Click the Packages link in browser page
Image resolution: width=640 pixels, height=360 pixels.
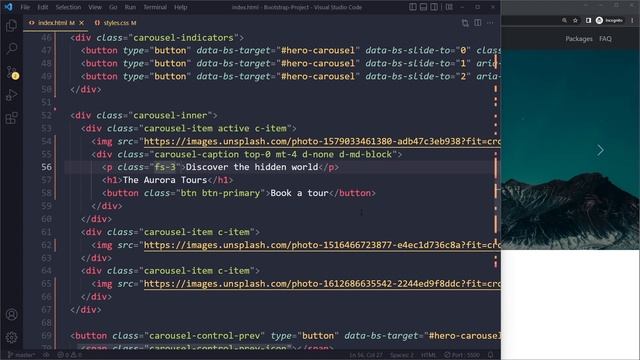click(579, 39)
